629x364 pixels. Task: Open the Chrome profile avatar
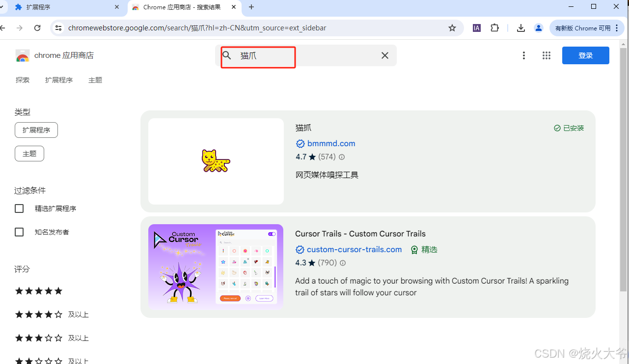click(x=539, y=28)
